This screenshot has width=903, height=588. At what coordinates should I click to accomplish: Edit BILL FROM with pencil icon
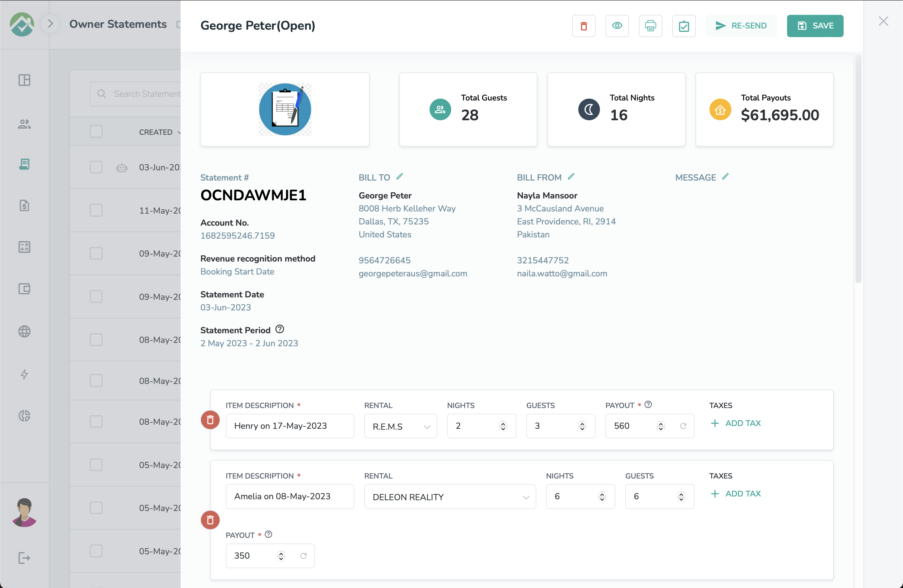tap(571, 177)
